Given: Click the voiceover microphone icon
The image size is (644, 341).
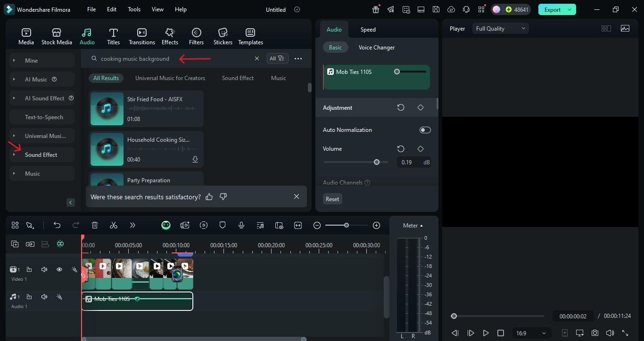Looking at the screenshot, I should coord(241,225).
